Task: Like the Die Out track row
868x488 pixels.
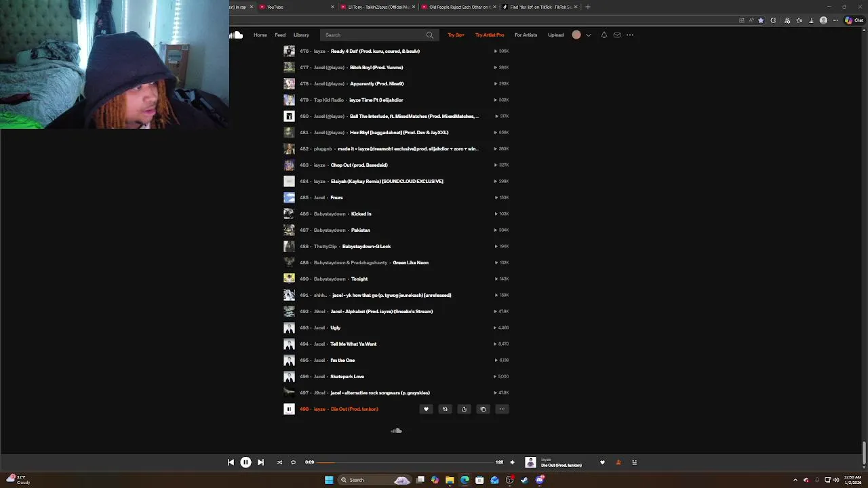Action: (x=426, y=409)
